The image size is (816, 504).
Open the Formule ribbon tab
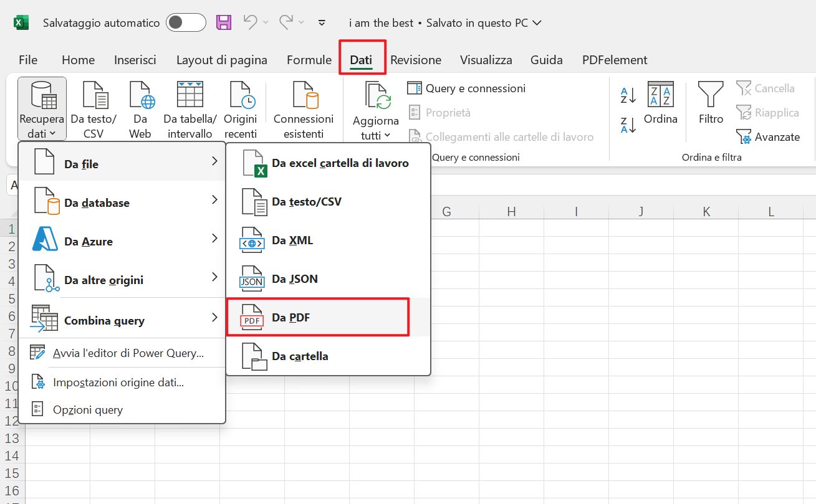(x=309, y=59)
